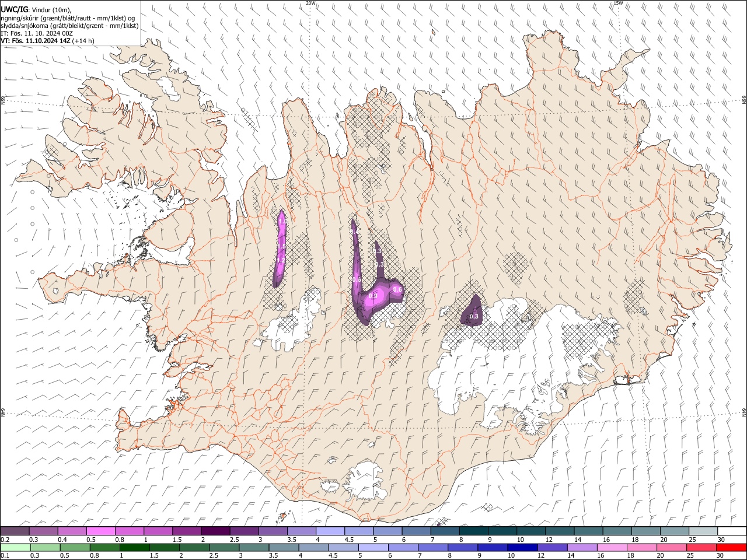Pick the darkest purple swatch starting at 2, snow scale
Viewport: 747px width, 560px height.
[215, 531]
